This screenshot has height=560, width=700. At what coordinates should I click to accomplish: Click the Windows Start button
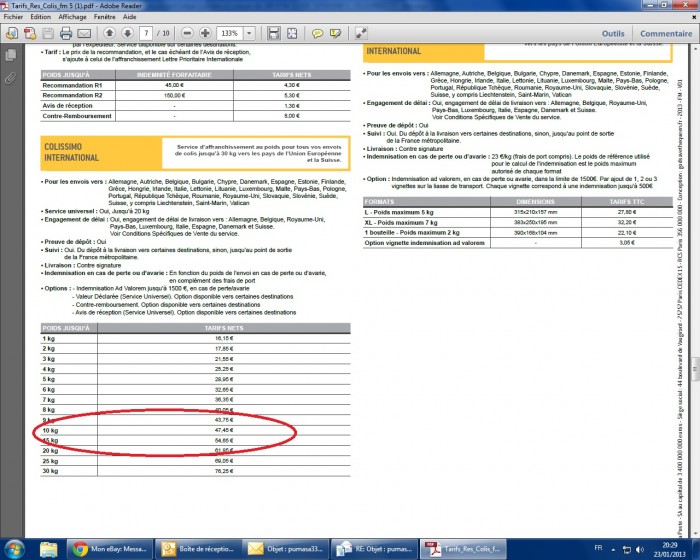pos(14,548)
